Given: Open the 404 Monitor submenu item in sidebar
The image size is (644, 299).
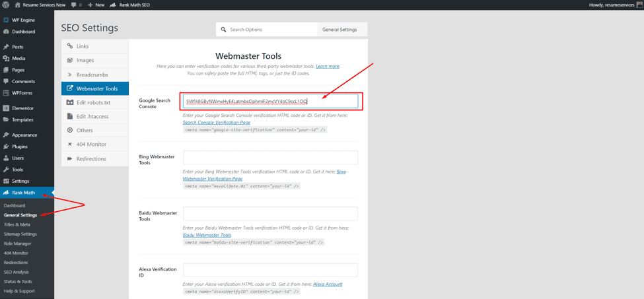Looking at the screenshot, I should click(16, 253).
